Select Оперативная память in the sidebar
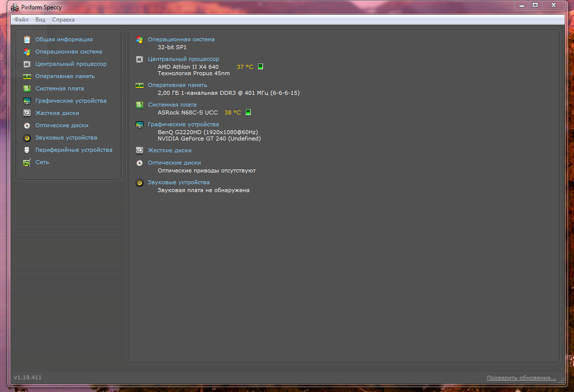Viewport: 574px width, 392px height. (65, 77)
